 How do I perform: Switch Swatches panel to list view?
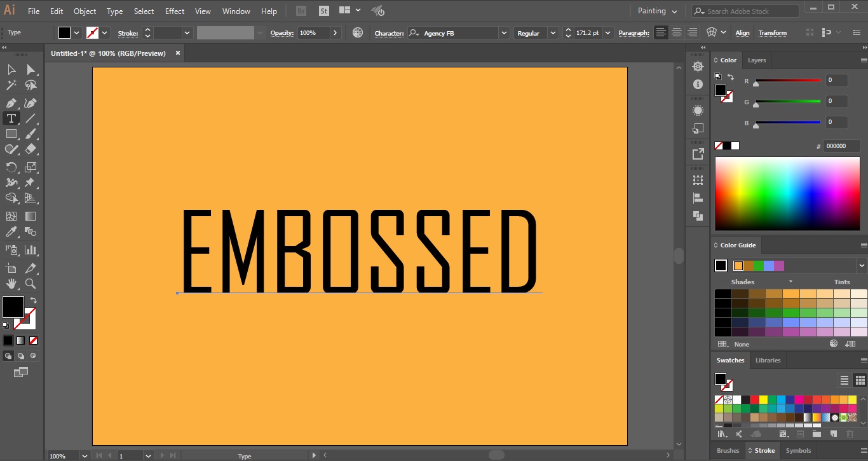tap(844, 380)
